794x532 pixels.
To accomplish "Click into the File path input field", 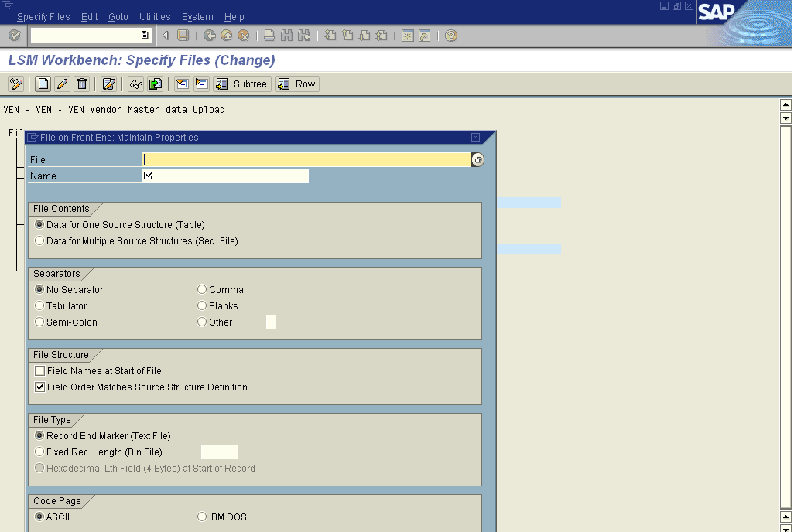I will point(306,160).
